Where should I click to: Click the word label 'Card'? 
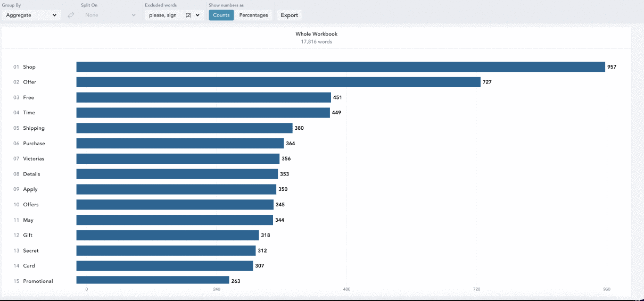[29, 266]
